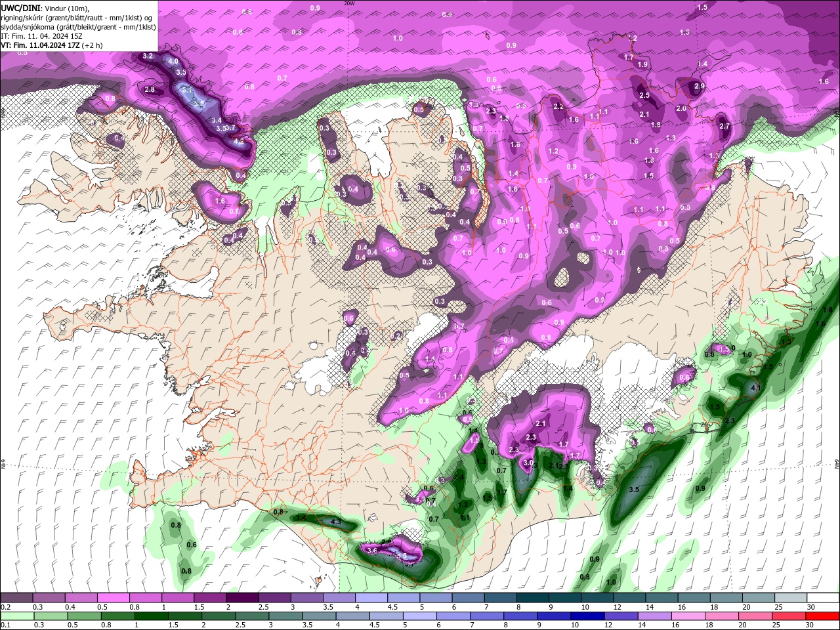Pick dark green 1 swatch on rain scale
Viewport: 840px width, 630px height.
(x=152, y=616)
